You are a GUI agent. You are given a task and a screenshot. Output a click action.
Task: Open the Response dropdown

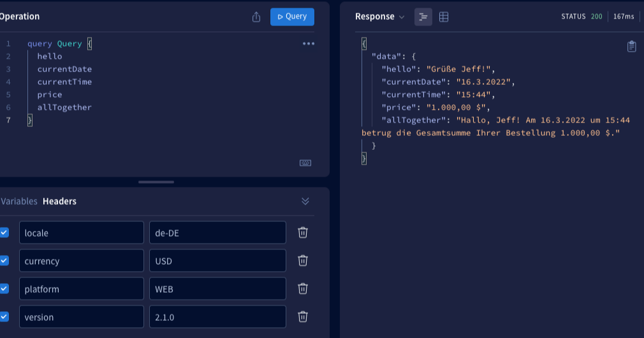coord(380,17)
